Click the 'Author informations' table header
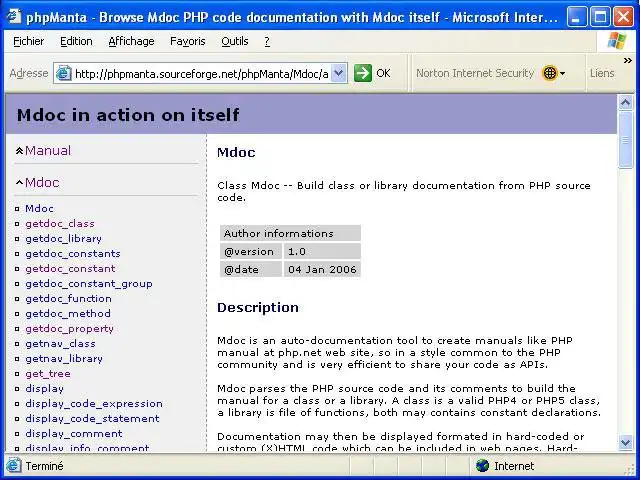The width and height of the screenshot is (640, 480). tap(290, 233)
